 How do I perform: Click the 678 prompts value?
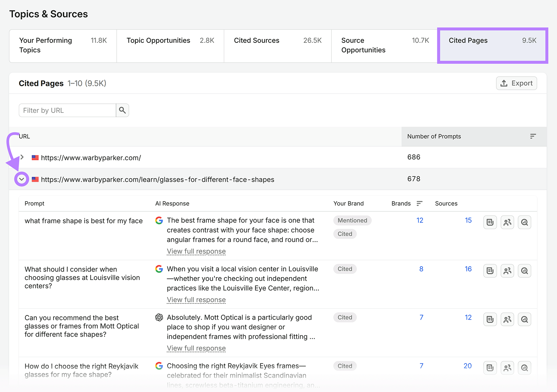414,179
